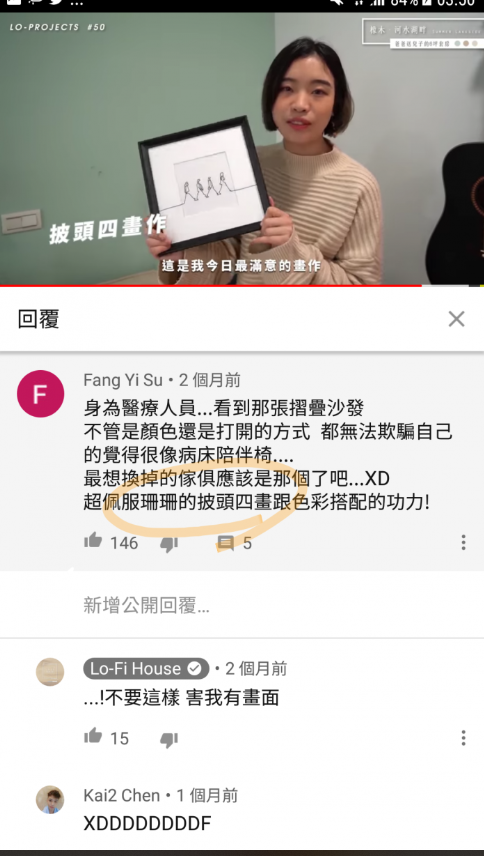Open replies icon showing 5 replies
This screenshot has width=484, height=856.
225,543
